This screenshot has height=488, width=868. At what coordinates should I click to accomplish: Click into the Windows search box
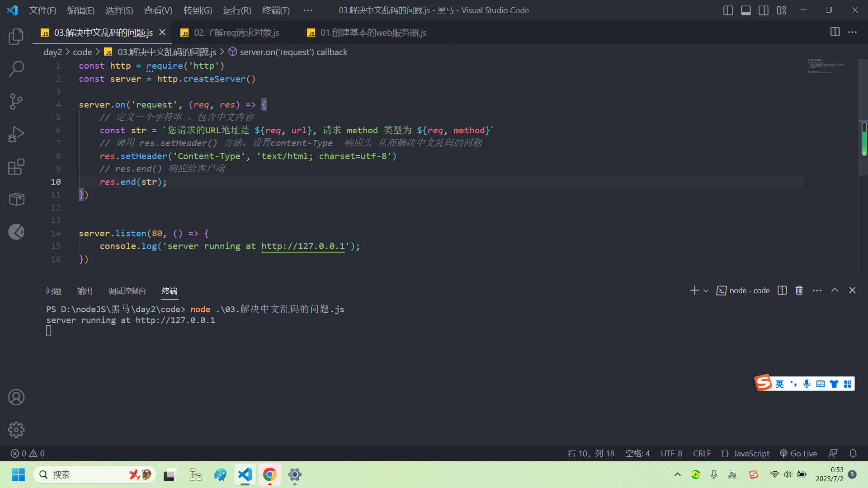94,474
